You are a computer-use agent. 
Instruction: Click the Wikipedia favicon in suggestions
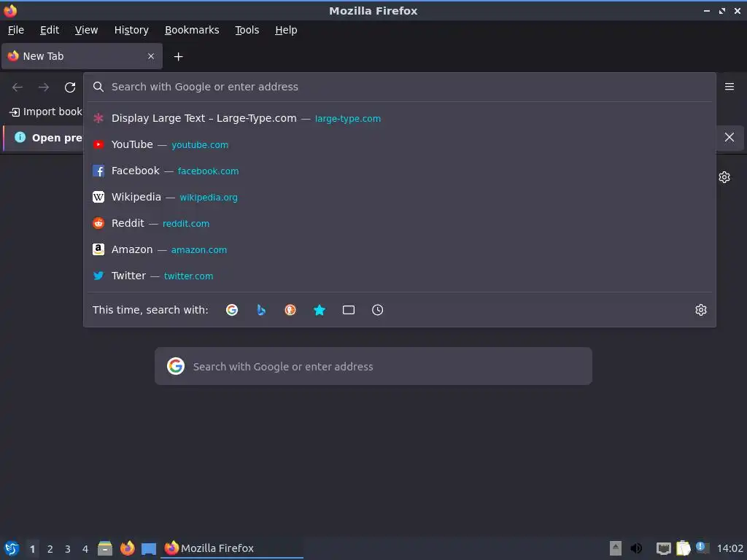tap(98, 197)
